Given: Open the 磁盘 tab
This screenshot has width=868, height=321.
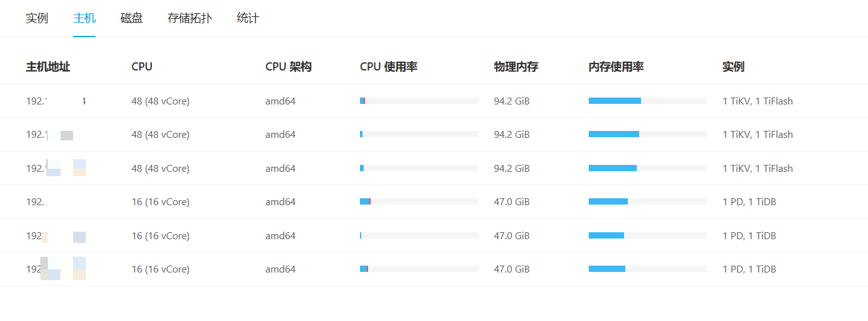Looking at the screenshot, I should [x=132, y=18].
